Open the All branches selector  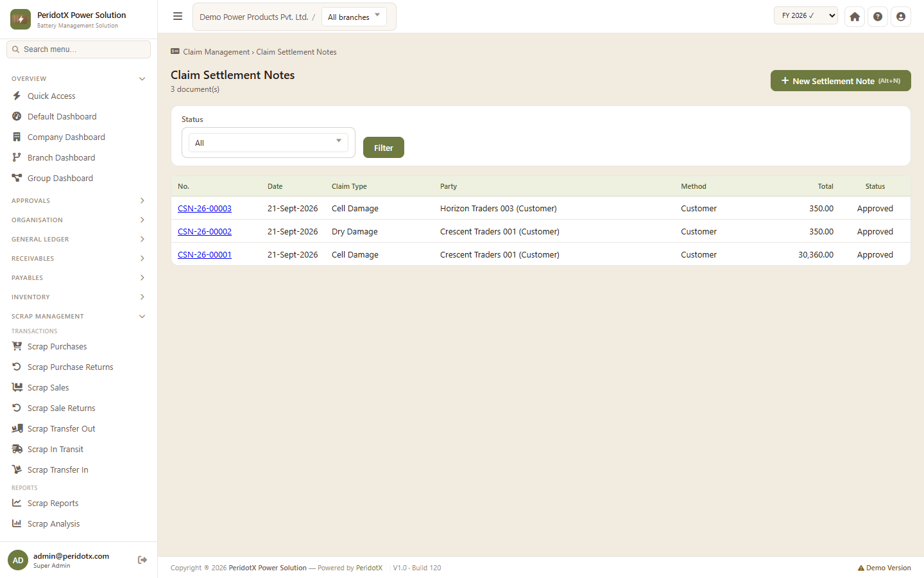click(354, 17)
